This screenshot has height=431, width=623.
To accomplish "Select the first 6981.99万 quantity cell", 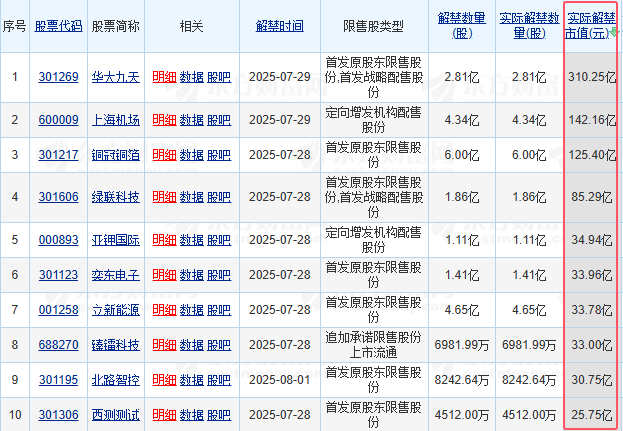I will [x=462, y=344].
